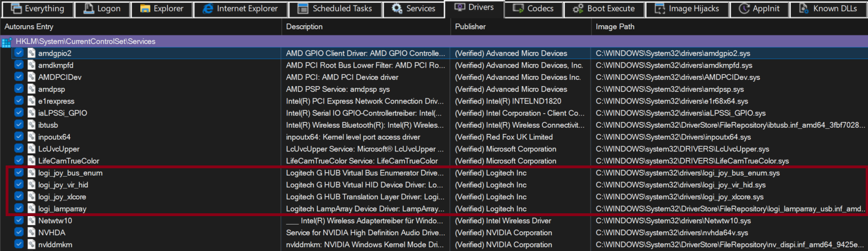Select 'AMD PSP Service: amdpsp sys' description
This screenshot has width=868, height=251.
coord(338,89)
